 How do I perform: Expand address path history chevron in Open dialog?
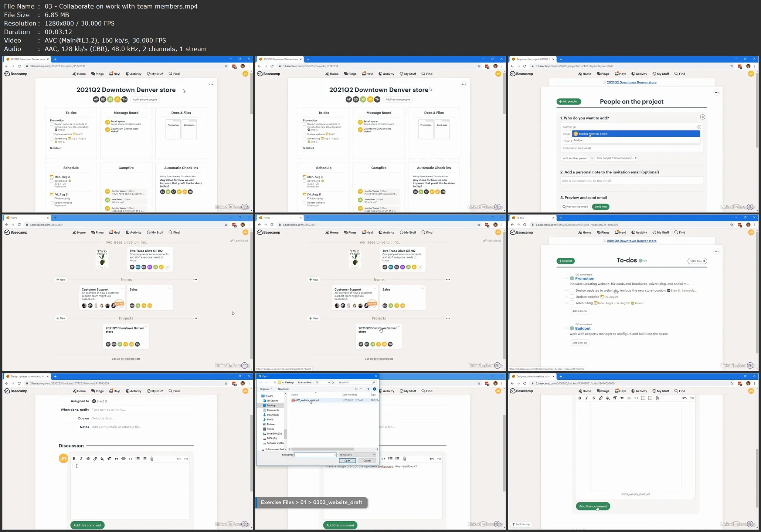329,383
